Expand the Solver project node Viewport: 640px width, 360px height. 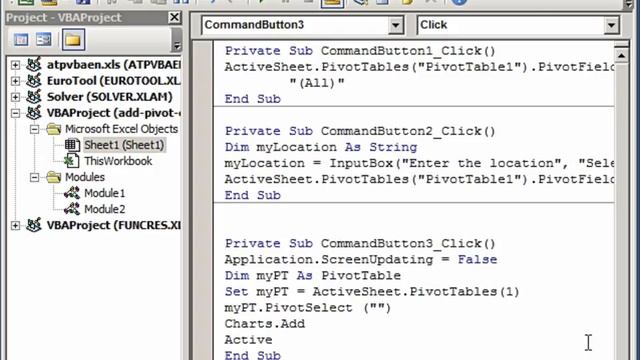point(15,97)
